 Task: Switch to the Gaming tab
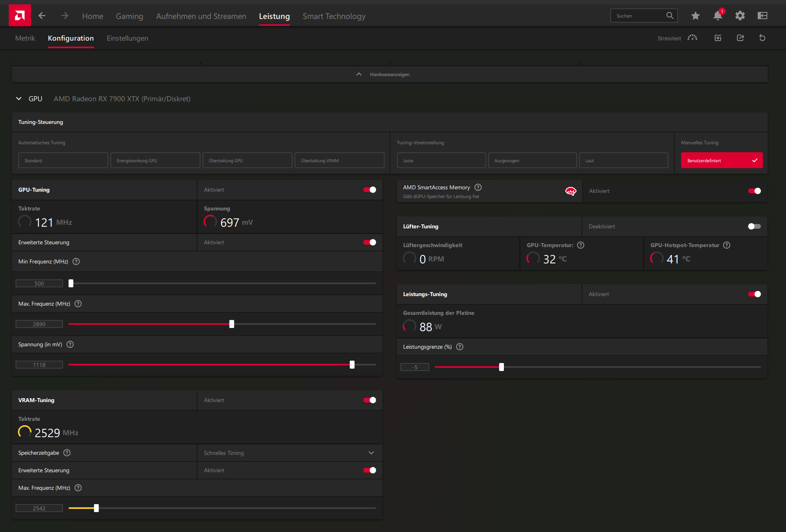pos(129,16)
